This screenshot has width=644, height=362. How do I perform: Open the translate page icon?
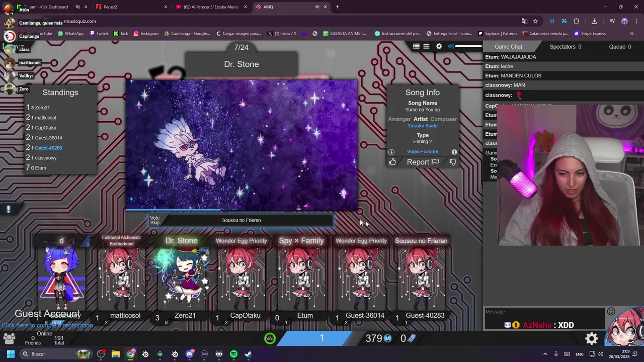tap(524, 21)
